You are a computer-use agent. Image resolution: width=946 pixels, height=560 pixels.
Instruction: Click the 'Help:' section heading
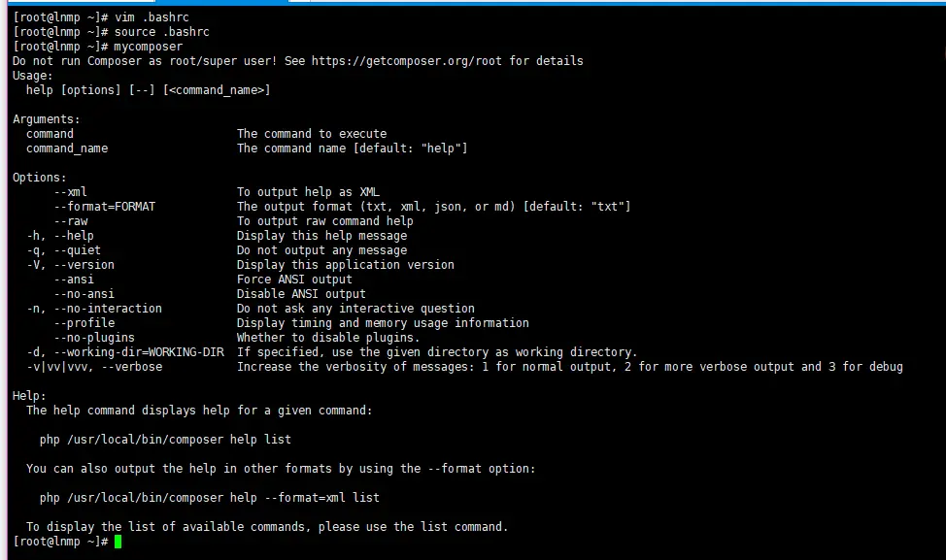29,396
